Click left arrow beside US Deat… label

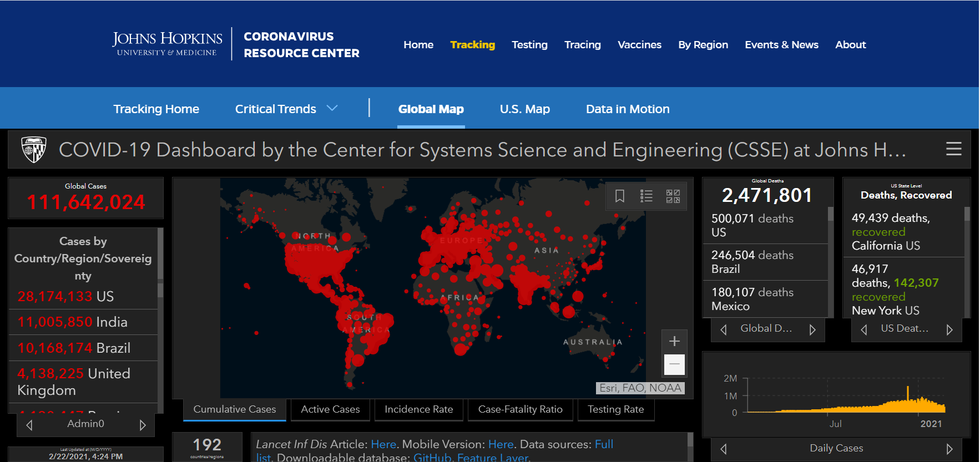point(864,329)
